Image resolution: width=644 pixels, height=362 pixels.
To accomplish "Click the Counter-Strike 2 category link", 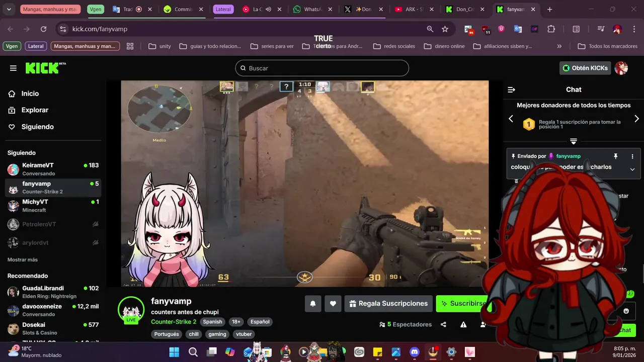I will click(174, 322).
